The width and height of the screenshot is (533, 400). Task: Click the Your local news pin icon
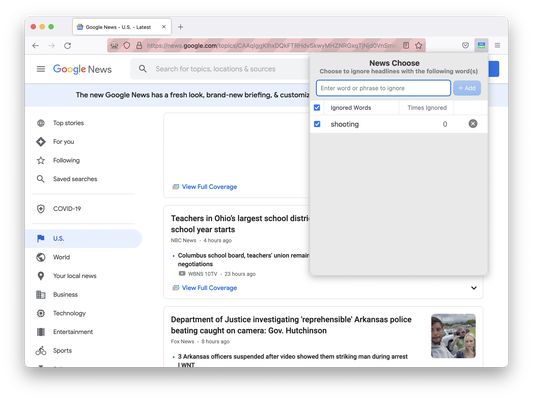41,276
